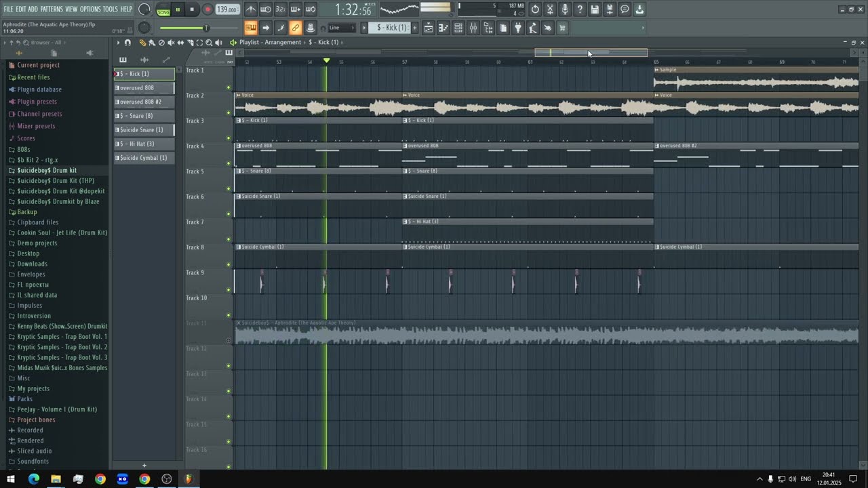The height and width of the screenshot is (488, 868).
Task: Open the Piano roll from the toolbar
Action: coord(443,28)
